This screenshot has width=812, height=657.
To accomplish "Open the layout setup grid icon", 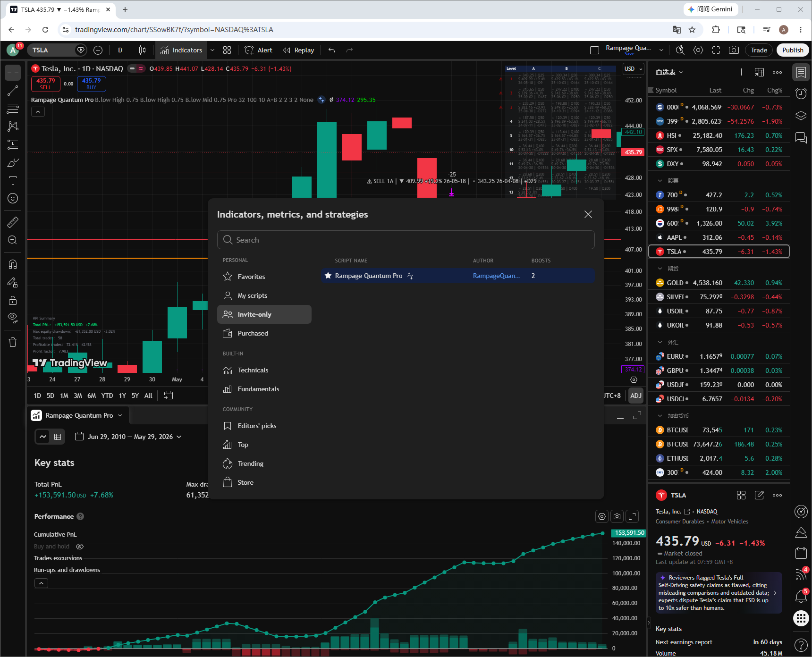I will pos(227,50).
